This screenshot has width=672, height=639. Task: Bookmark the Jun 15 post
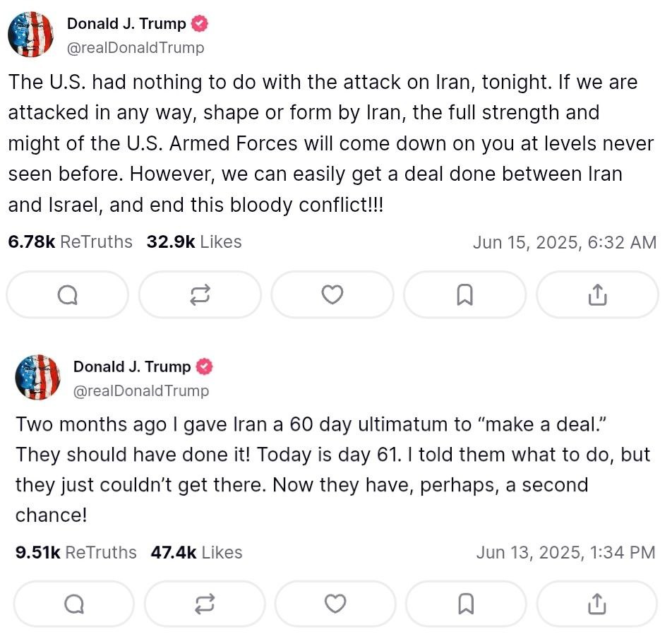tap(464, 295)
